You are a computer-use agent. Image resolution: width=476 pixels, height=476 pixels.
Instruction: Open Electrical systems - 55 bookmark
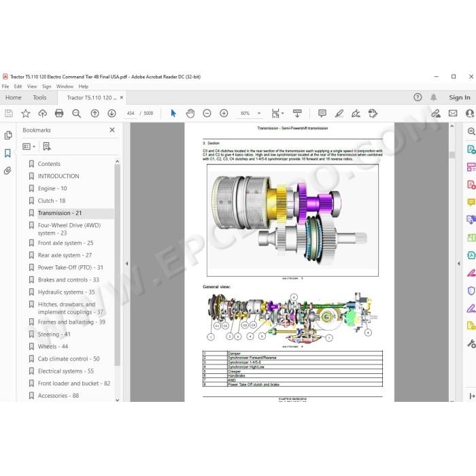[65, 371]
